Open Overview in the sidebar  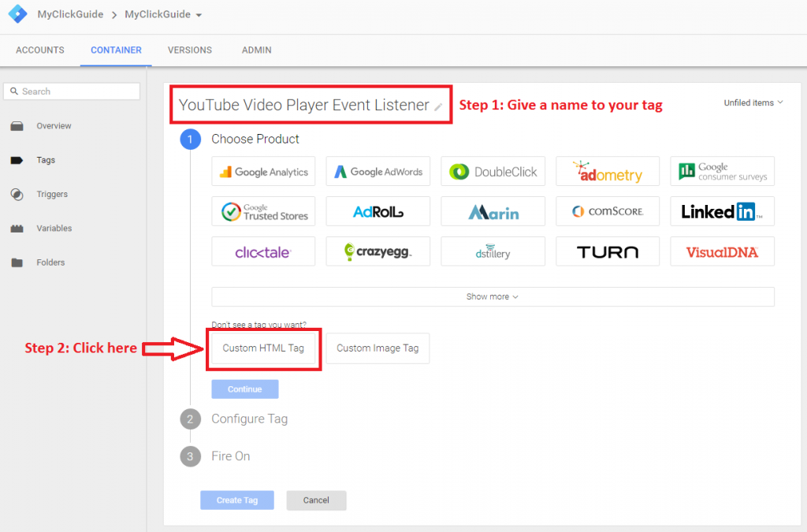[54, 126]
